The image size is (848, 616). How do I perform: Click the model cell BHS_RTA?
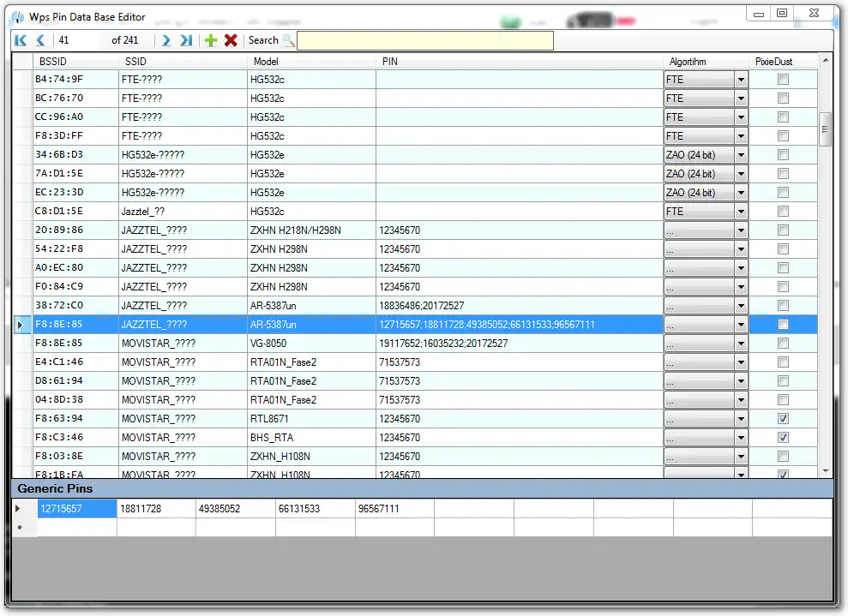311,438
